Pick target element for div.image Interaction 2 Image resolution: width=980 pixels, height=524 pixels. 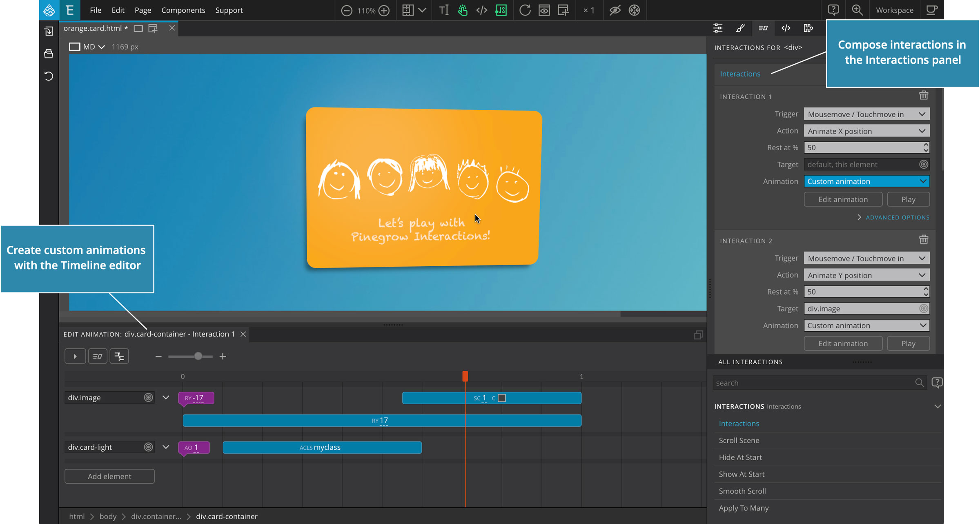924,308
